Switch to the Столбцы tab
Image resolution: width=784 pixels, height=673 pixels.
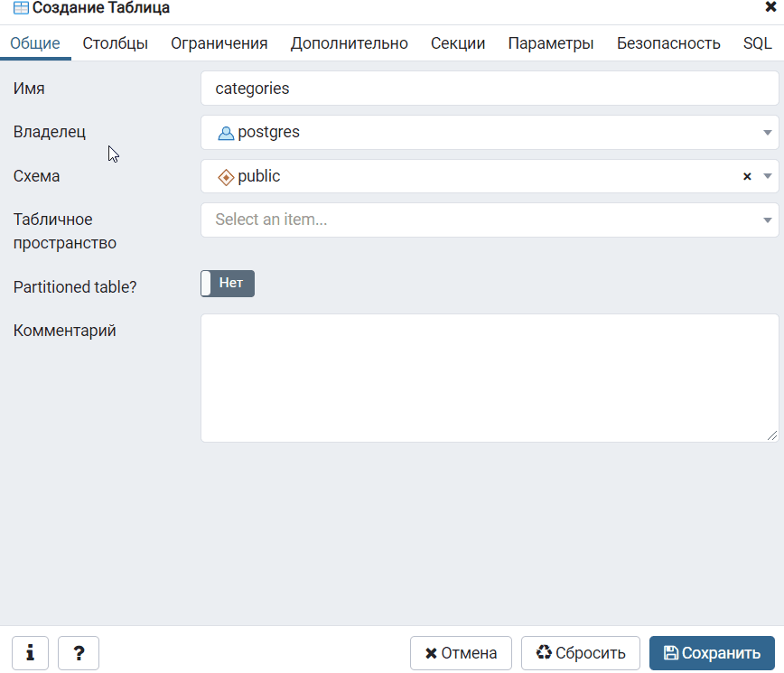click(116, 43)
